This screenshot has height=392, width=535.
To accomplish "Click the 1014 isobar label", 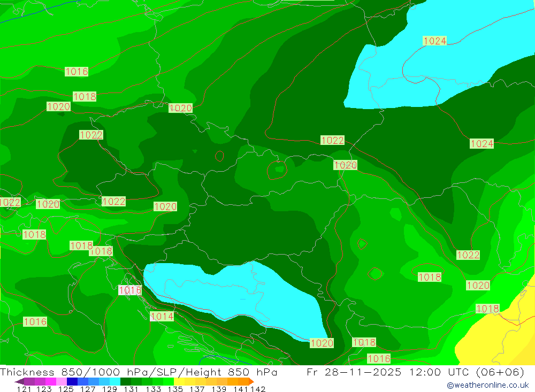I will [162, 316].
